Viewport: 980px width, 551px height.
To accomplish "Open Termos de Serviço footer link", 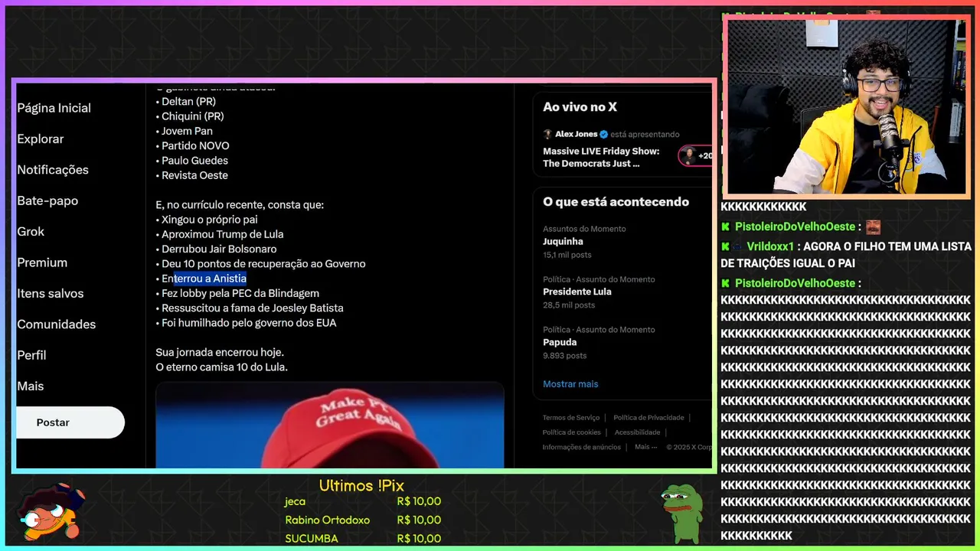I will click(x=571, y=418).
